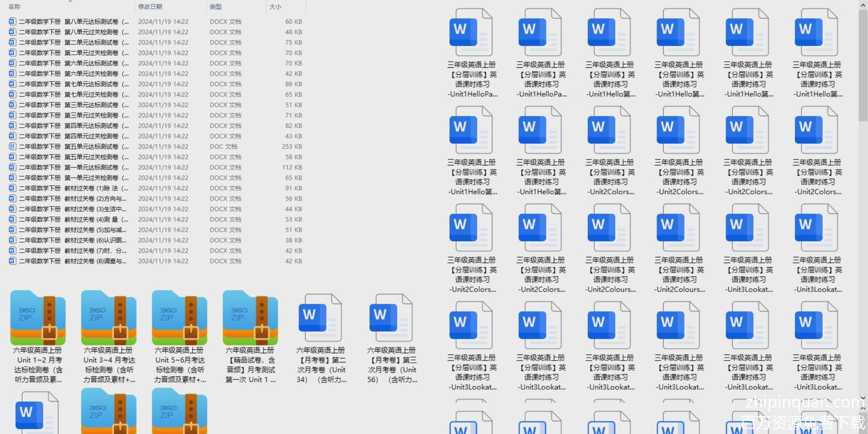The width and height of the screenshot is (868, 434).
Task: Select the 第三次月考卷 (Unit 56) Word document icon
Action: point(391,318)
